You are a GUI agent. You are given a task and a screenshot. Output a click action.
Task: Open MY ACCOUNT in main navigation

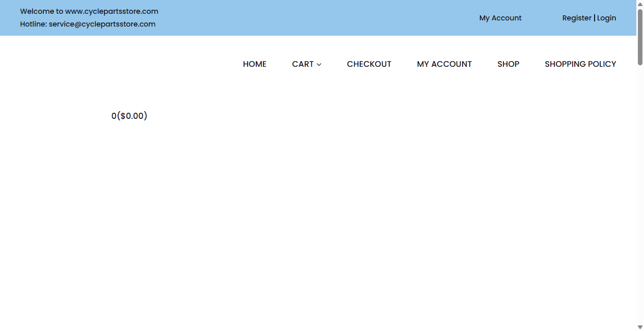444,64
